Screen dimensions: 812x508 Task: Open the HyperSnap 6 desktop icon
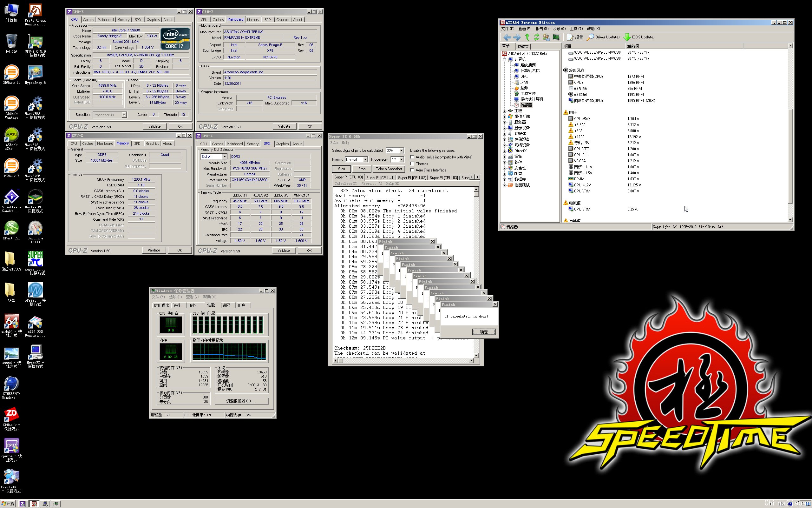[x=35, y=75]
